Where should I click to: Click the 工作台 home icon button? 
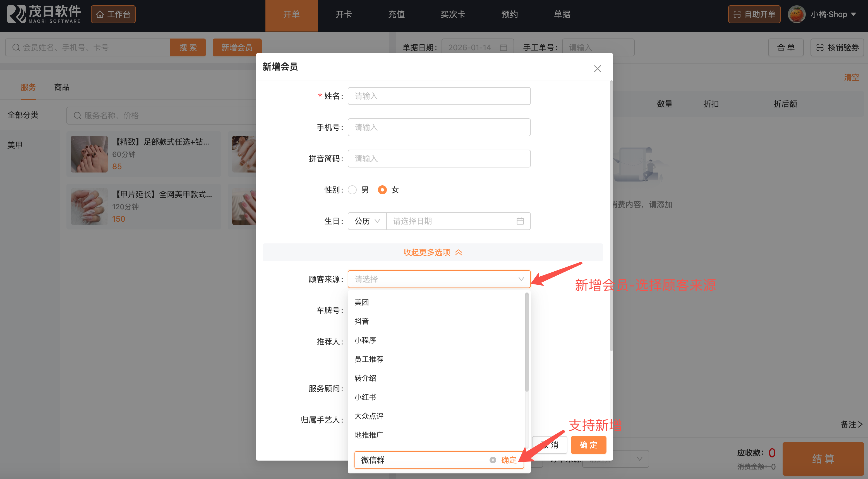(x=113, y=14)
